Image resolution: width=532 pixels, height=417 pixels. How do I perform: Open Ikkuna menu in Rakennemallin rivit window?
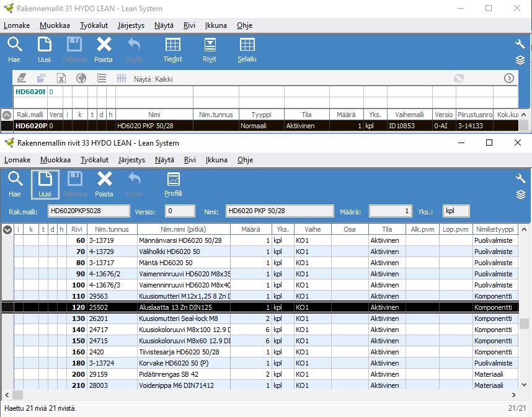pyautogui.click(x=216, y=160)
